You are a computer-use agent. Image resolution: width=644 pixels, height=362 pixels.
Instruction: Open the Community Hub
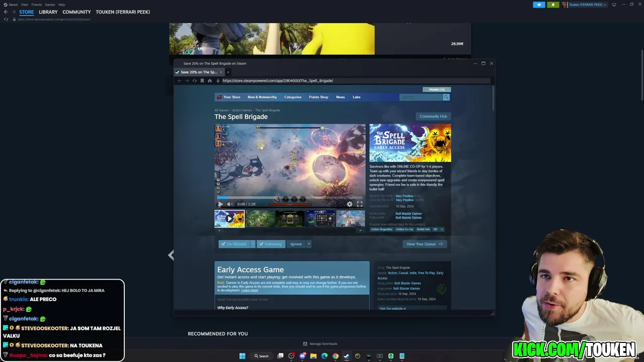(x=433, y=116)
